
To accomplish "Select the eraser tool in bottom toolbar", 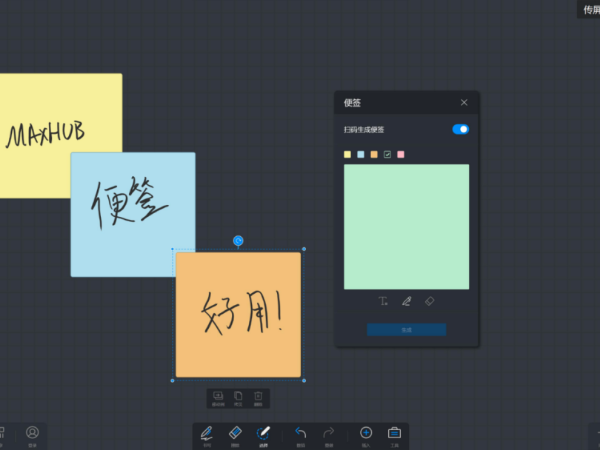I will (235, 434).
